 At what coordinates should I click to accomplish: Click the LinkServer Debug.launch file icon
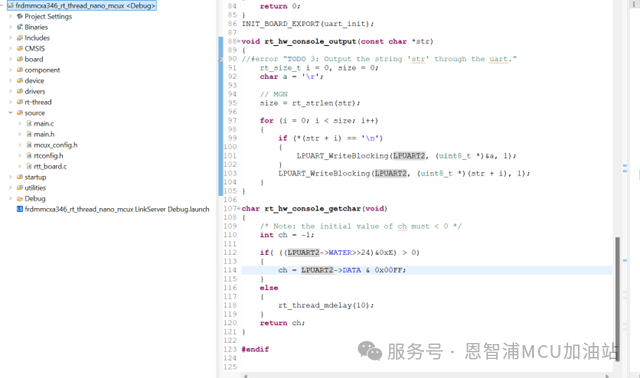point(20,209)
